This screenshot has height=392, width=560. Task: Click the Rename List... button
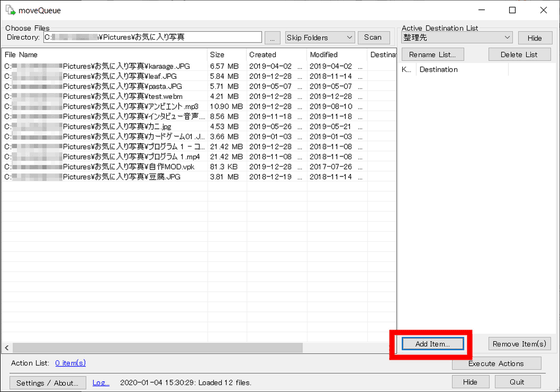point(432,55)
